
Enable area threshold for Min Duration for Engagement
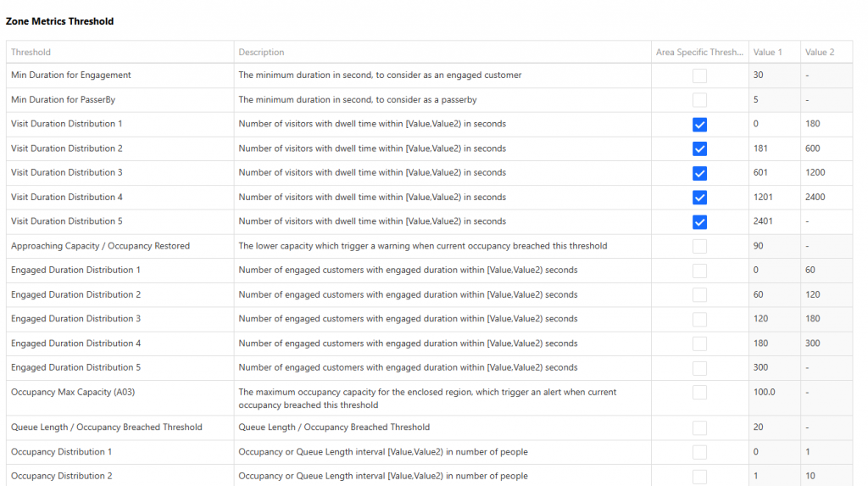pyautogui.click(x=699, y=76)
